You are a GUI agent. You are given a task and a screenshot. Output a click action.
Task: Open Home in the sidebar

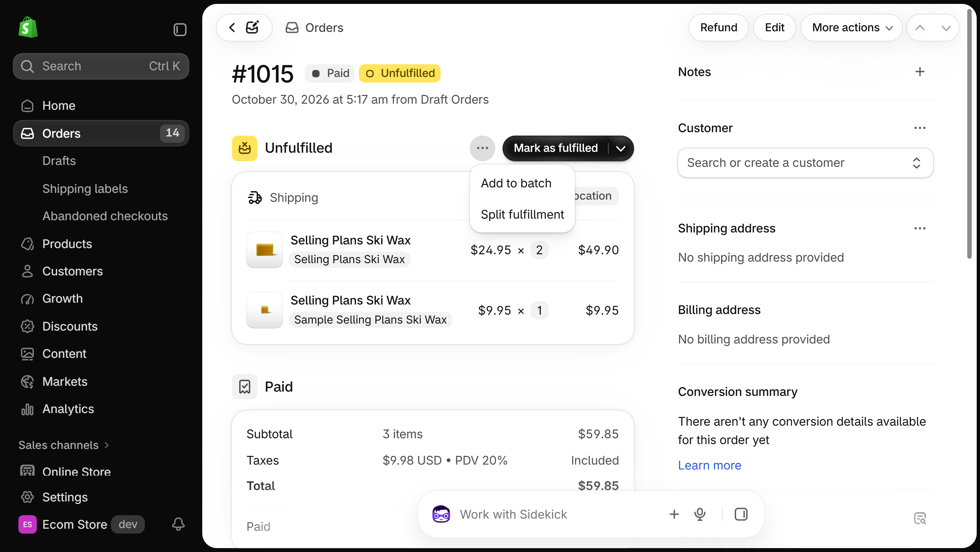(x=101, y=106)
